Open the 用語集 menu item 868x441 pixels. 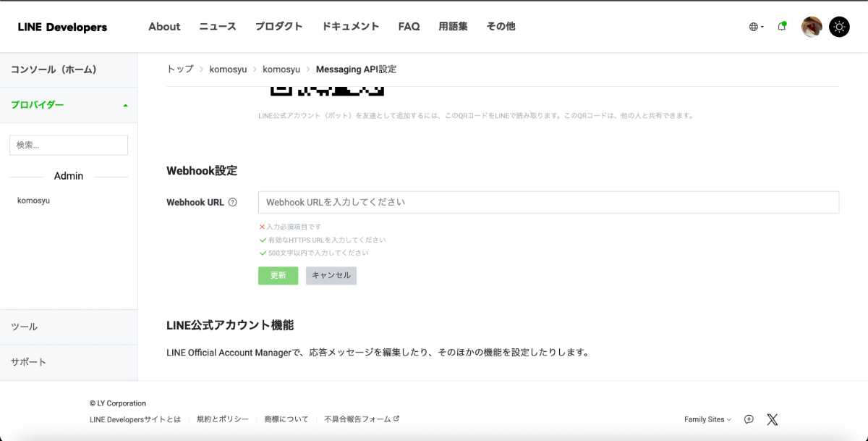coord(453,27)
